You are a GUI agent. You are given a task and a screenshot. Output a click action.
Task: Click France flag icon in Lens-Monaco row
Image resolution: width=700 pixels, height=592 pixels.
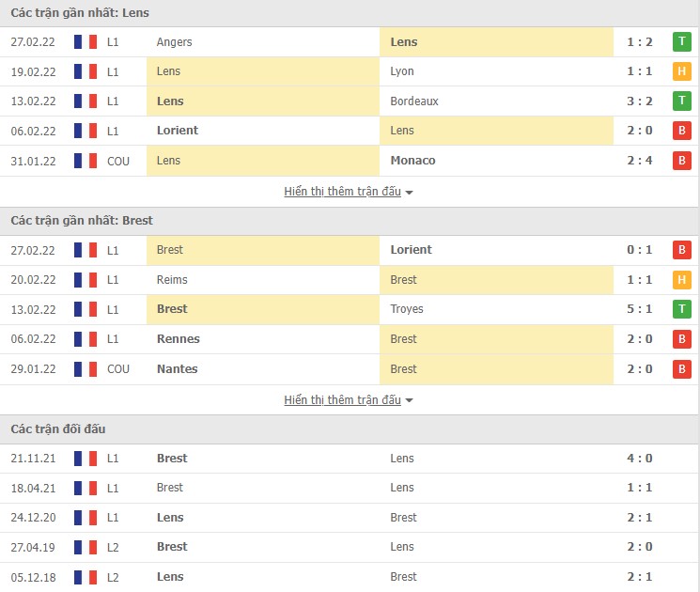point(86,161)
